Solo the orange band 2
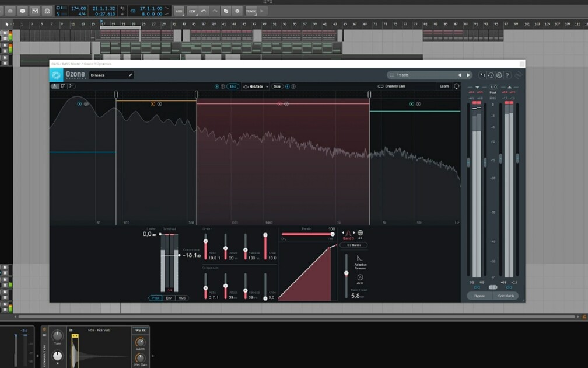The width and height of the screenshot is (588, 368). [x=159, y=103]
